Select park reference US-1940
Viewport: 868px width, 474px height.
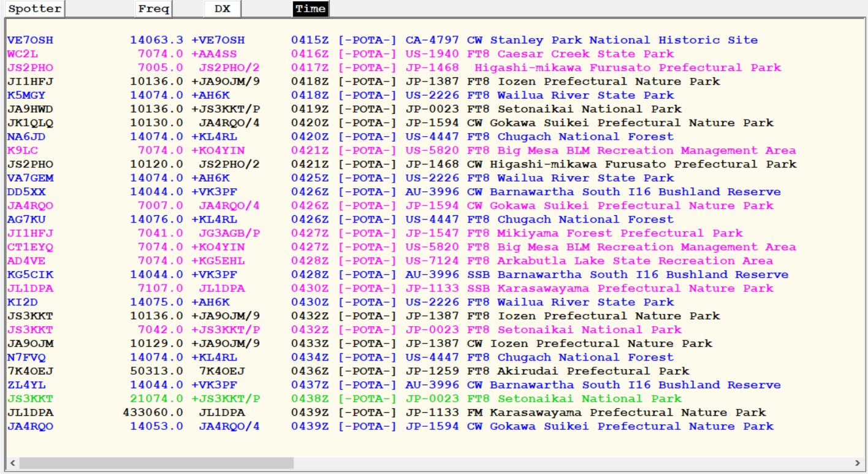point(432,54)
